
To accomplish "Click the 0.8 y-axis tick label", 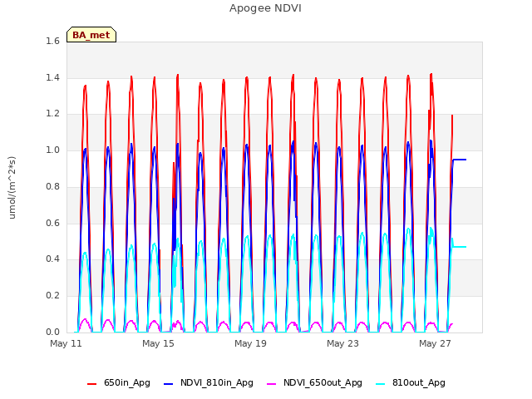I will pyautogui.click(x=52, y=186).
